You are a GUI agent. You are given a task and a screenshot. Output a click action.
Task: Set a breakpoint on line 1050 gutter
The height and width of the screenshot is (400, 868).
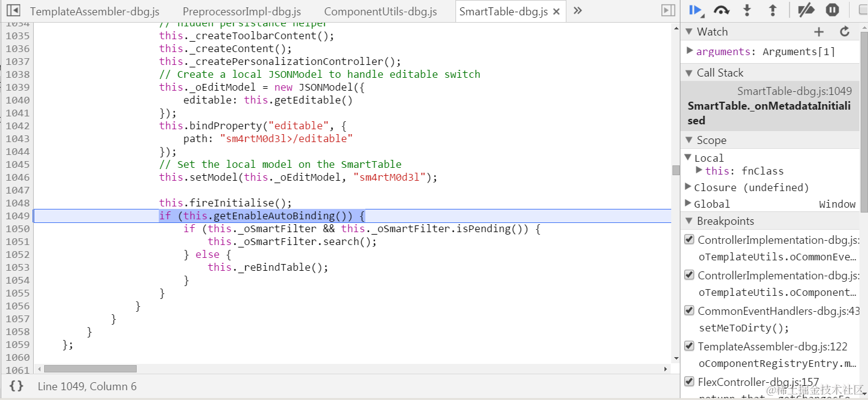click(x=17, y=228)
